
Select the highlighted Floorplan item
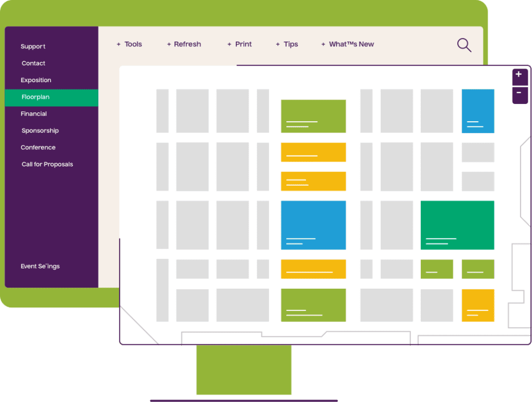point(51,97)
